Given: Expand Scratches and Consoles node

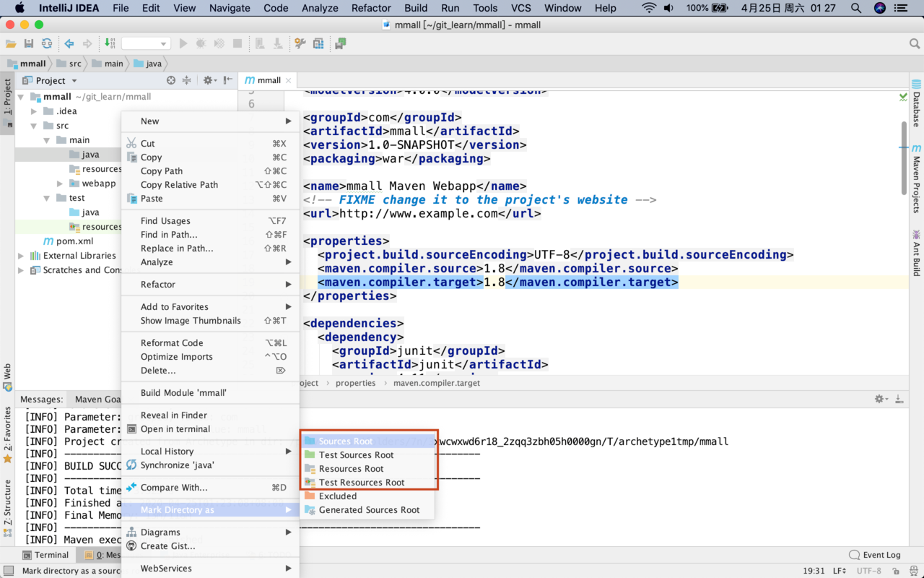Looking at the screenshot, I should pos(21,270).
